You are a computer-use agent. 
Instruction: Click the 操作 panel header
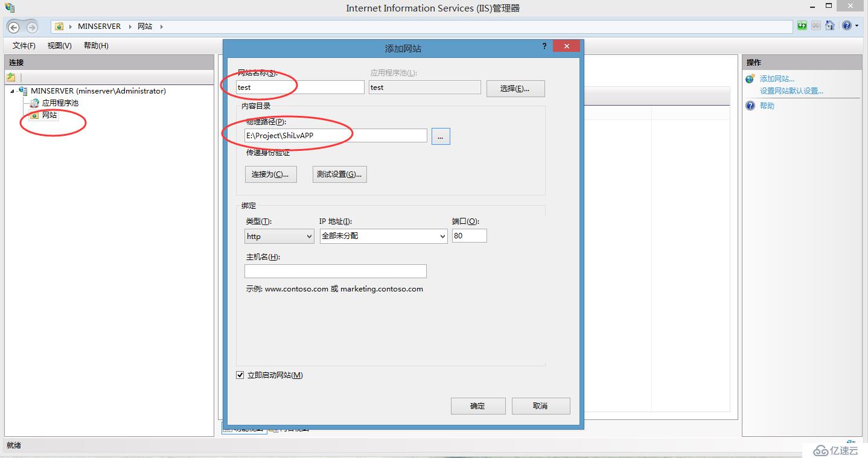(802, 62)
